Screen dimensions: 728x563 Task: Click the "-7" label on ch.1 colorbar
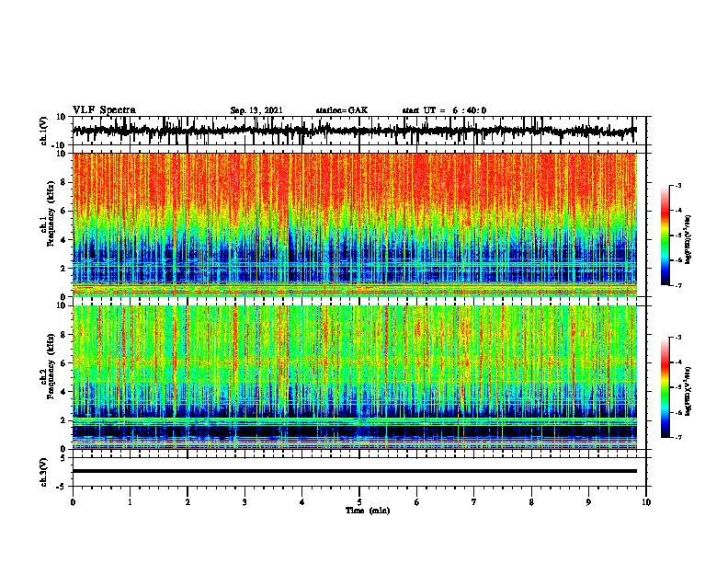point(678,285)
